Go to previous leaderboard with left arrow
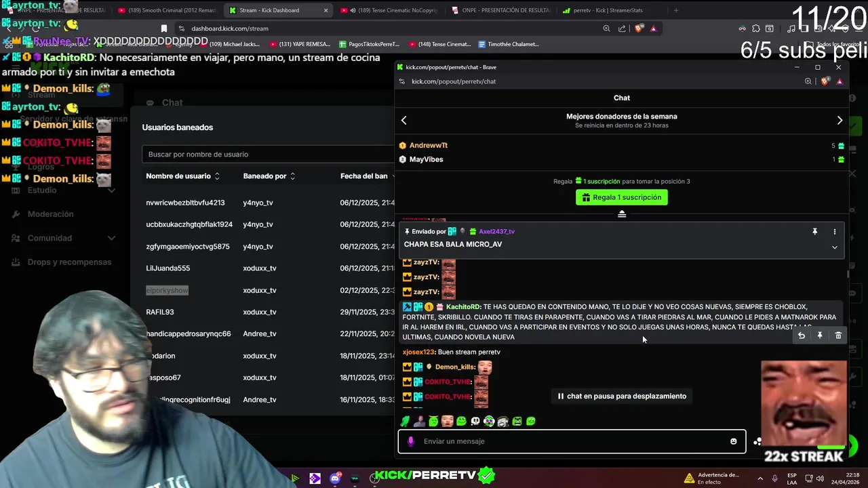Screen dimensions: 868x488 [403, 120]
